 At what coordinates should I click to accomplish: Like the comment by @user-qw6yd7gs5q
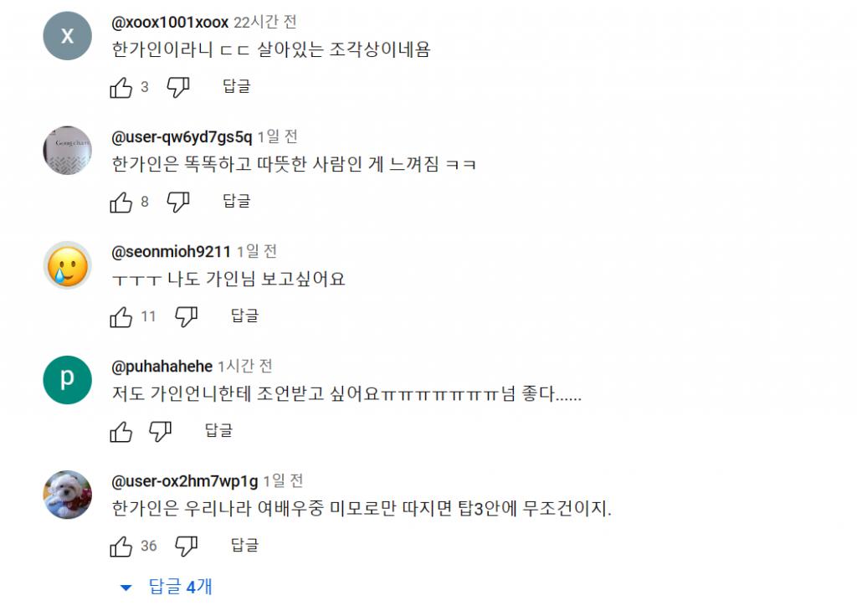121,202
